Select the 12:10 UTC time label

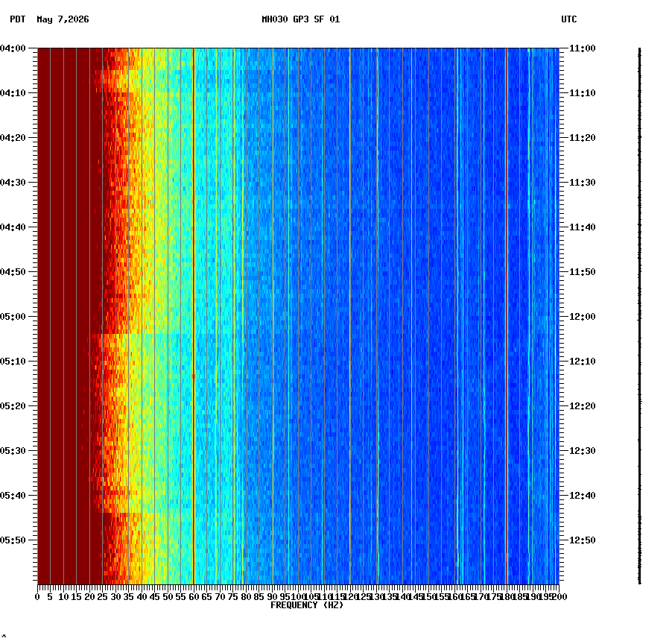(x=583, y=361)
